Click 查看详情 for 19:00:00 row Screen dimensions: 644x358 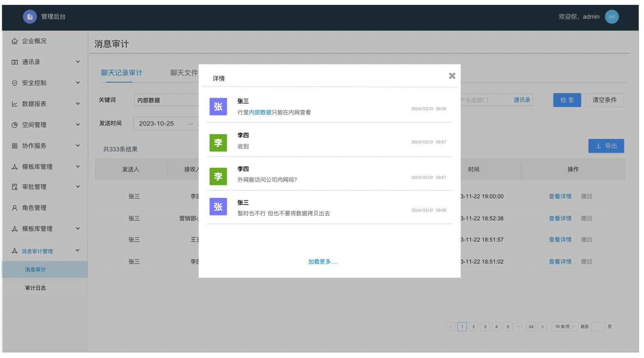click(x=560, y=196)
